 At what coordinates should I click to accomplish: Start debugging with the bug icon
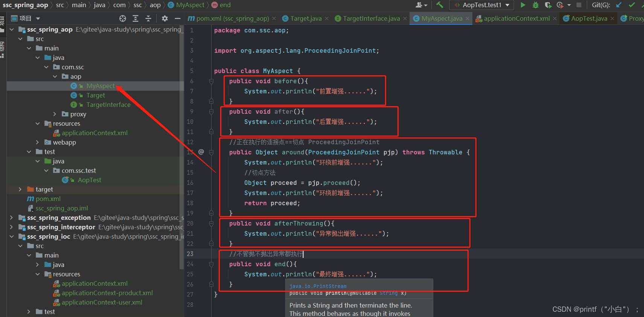536,5
